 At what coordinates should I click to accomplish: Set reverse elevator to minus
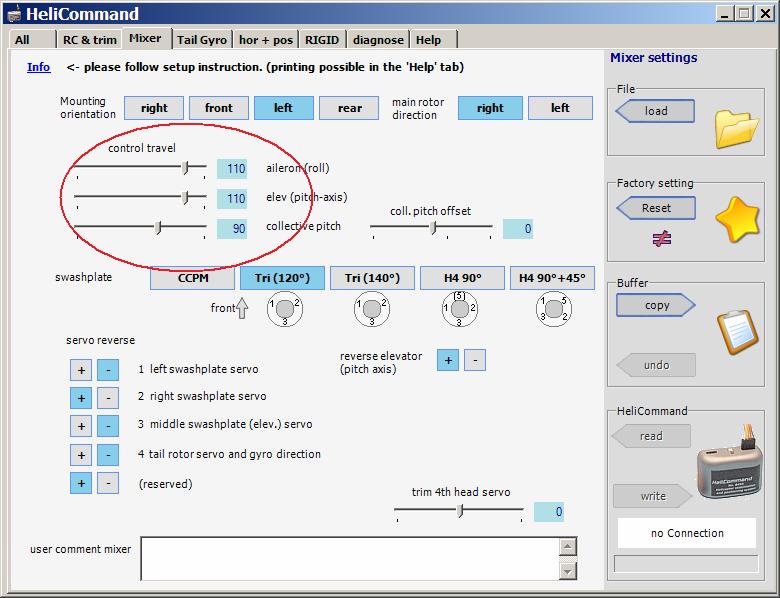475,360
